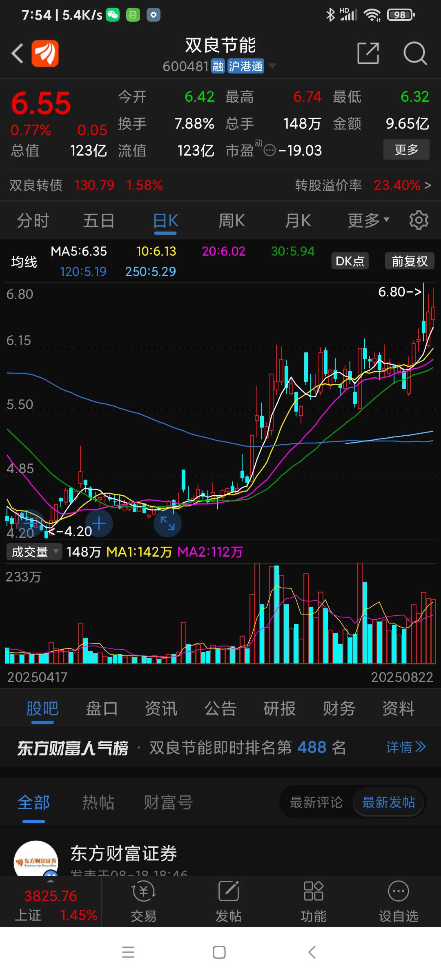Tap the 均线 moving average label
The height and width of the screenshot is (980, 441).
(24, 262)
